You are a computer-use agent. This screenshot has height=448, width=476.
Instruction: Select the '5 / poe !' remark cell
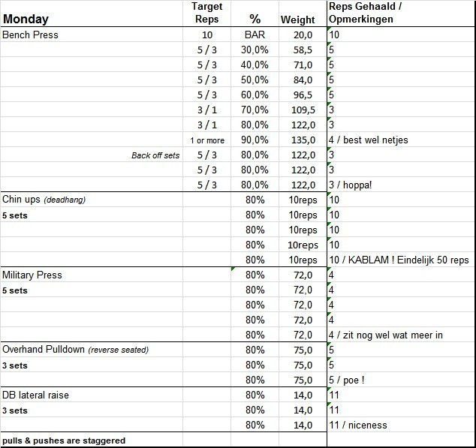(347, 380)
